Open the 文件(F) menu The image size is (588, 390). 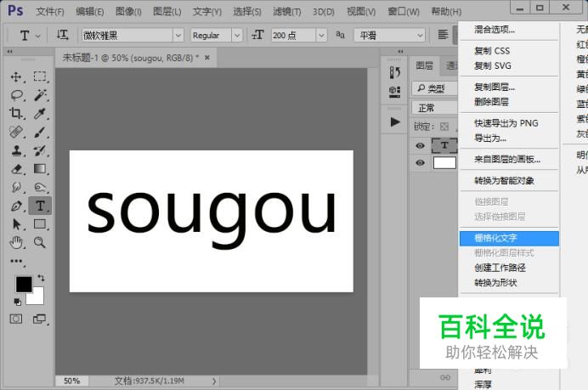50,12
